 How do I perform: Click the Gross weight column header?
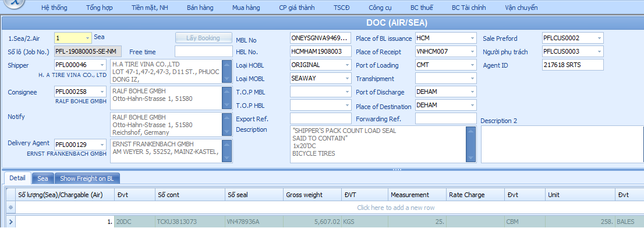tap(313, 195)
